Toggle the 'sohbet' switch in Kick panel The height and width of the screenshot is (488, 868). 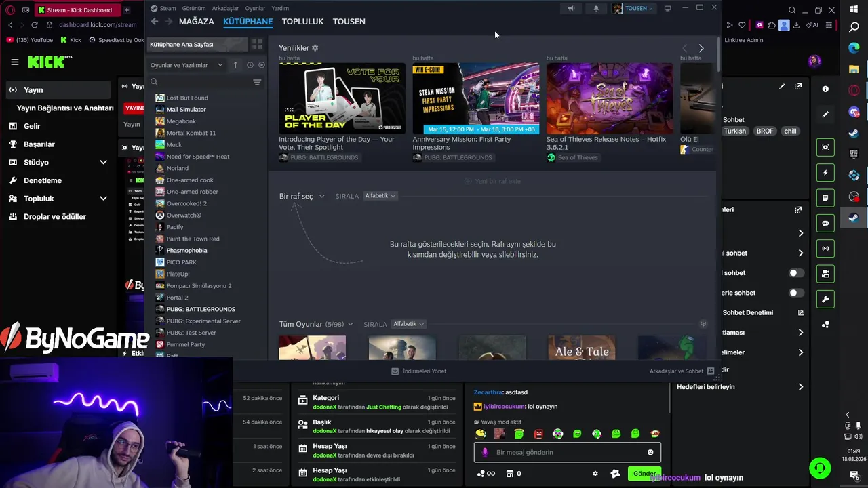(797, 273)
